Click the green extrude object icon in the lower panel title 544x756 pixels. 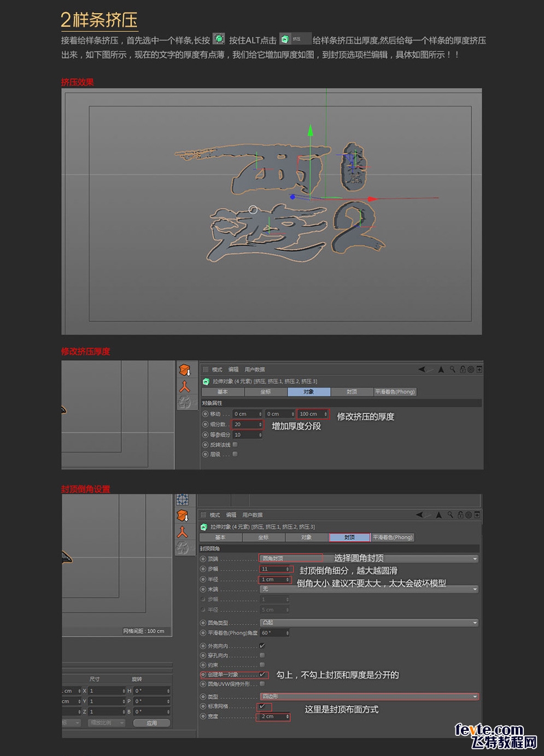tap(203, 527)
